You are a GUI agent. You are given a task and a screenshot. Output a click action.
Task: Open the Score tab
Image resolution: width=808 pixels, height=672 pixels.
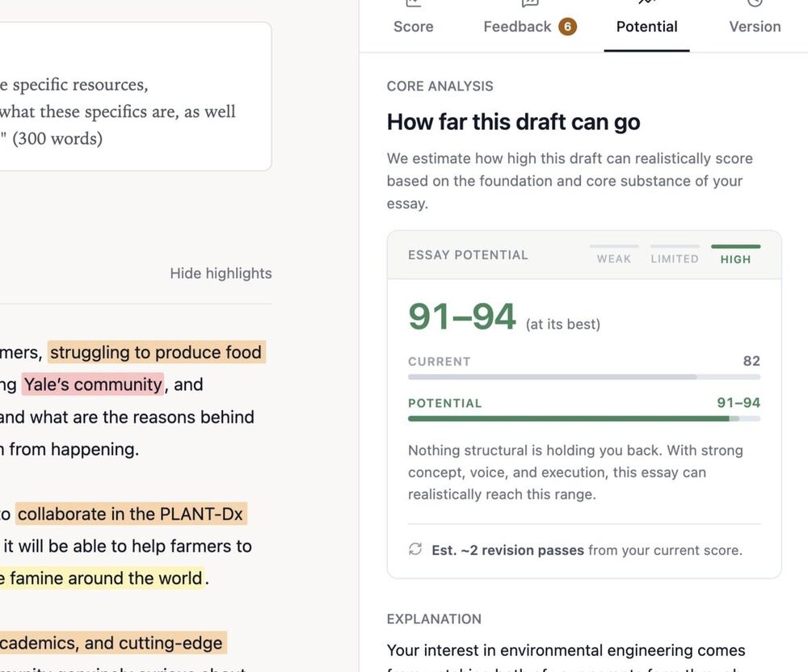[x=413, y=27]
